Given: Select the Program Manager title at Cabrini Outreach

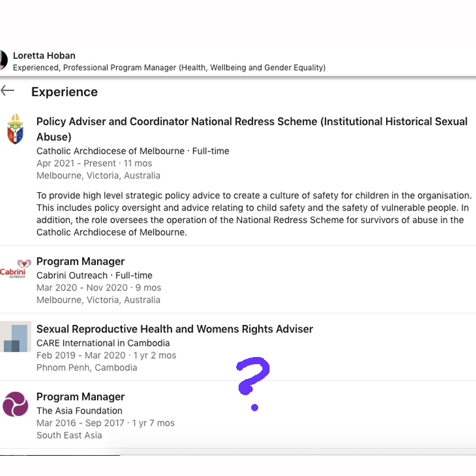Looking at the screenshot, I should pyautogui.click(x=80, y=261).
